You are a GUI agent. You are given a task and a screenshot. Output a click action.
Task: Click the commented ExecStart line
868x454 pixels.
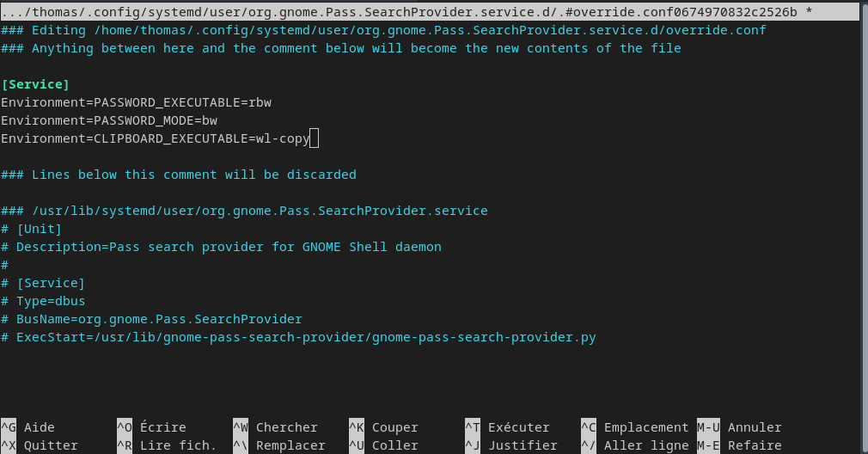pos(298,337)
